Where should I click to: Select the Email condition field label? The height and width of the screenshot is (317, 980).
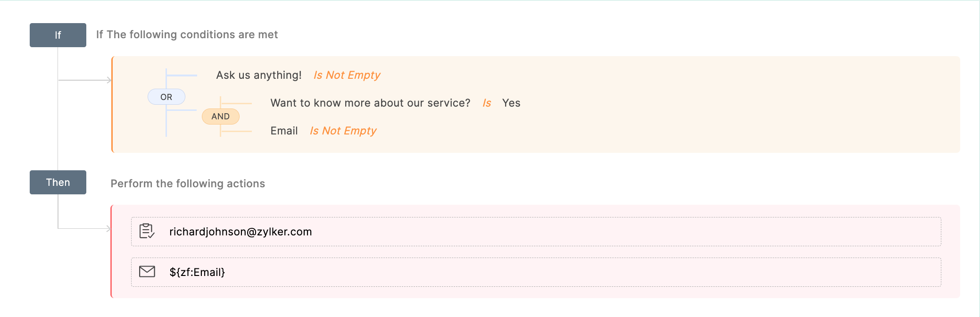(x=284, y=131)
